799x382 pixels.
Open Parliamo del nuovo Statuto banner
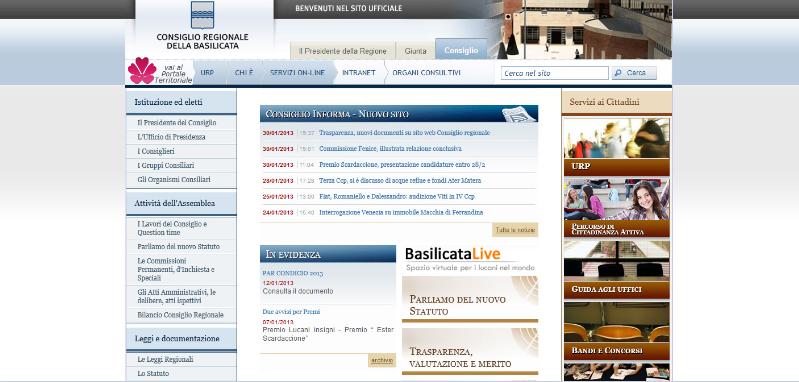[469, 299]
